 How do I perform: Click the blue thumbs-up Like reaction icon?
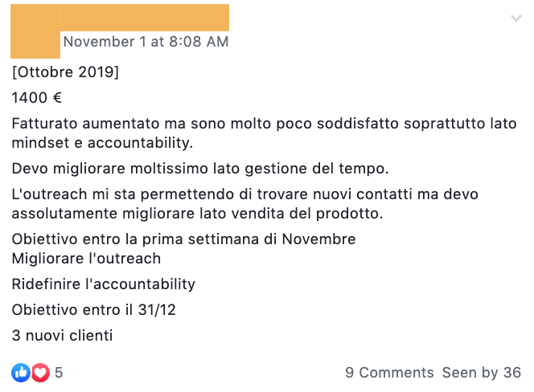(x=21, y=372)
